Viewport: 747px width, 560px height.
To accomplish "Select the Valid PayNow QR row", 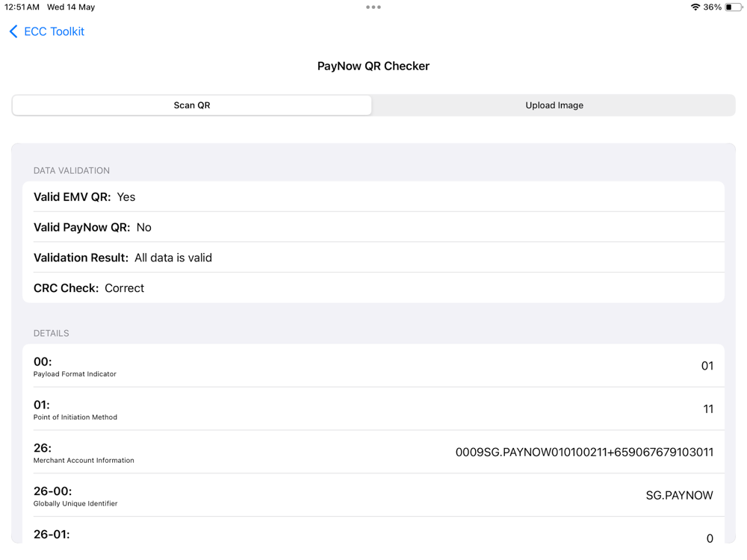I will pos(373,227).
